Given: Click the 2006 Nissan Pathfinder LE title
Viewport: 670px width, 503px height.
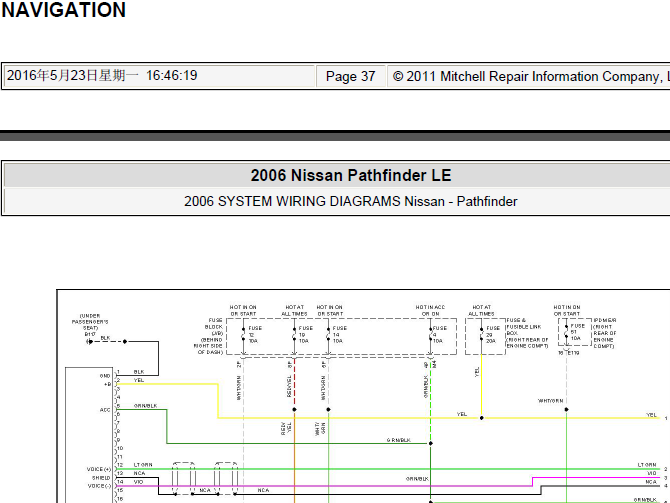Looking at the screenshot, I should pyautogui.click(x=350, y=175).
